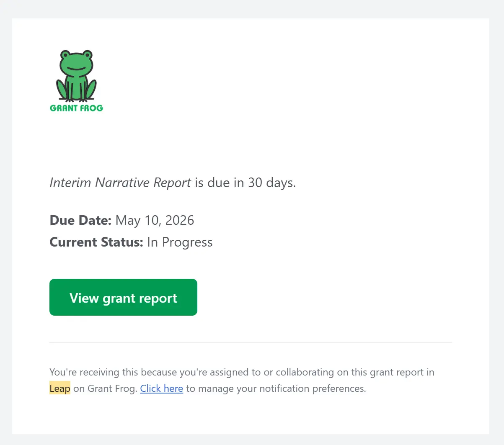Click May 10, 2026 date text
This screenshot has width=504, height=445.
point(154,220)
